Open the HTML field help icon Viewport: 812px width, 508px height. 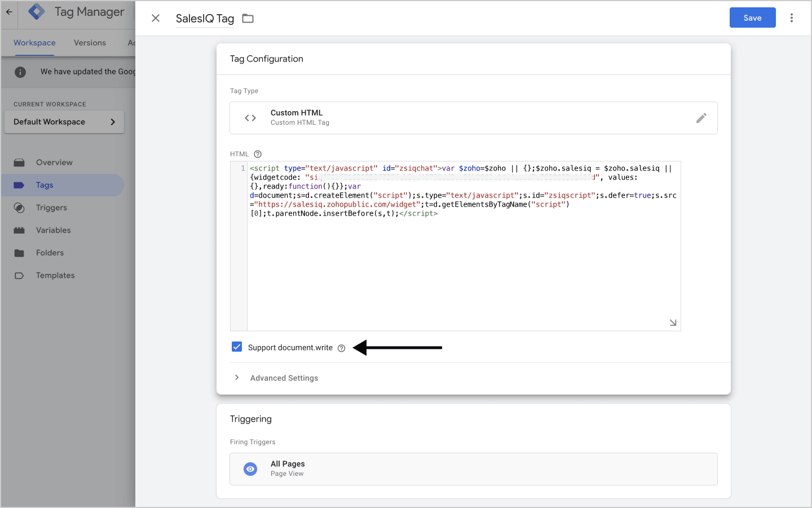[x=258, y=154]
